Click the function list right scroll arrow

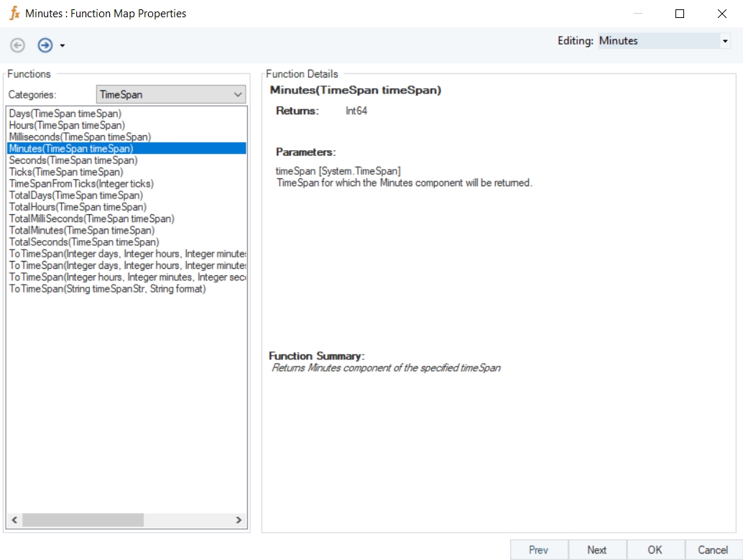pos(239,520)
